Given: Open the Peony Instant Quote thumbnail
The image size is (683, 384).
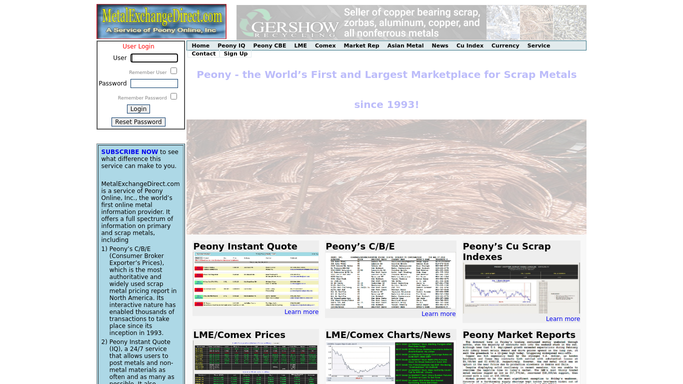Looking at the screenshot, I should click(256, 280).
